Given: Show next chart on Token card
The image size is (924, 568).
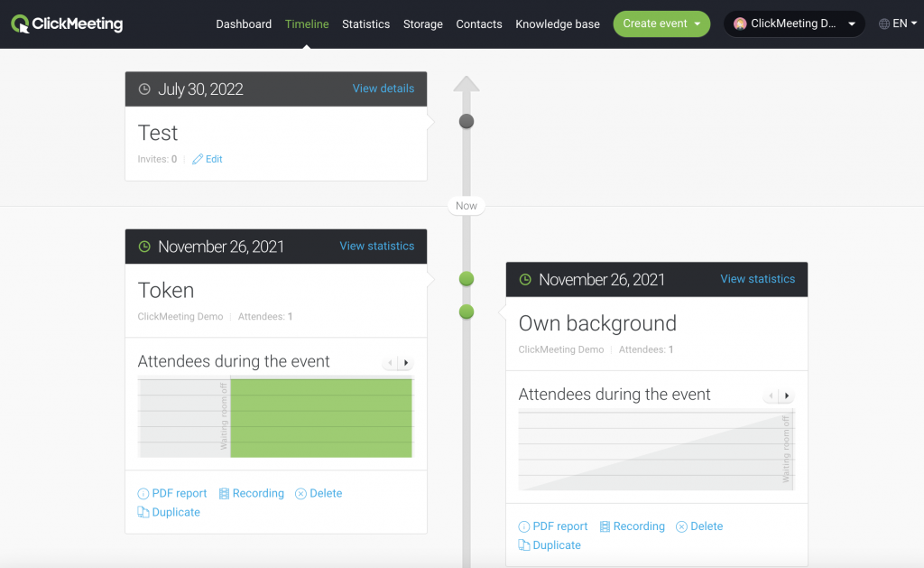Looking at the screenshot, I should (x=405, y=363).
